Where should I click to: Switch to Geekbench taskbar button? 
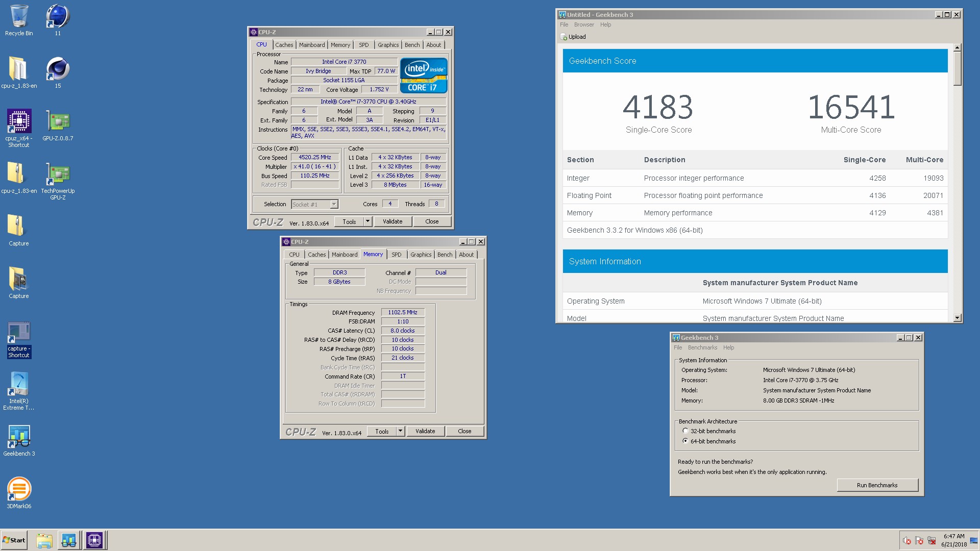coord(69,540)
